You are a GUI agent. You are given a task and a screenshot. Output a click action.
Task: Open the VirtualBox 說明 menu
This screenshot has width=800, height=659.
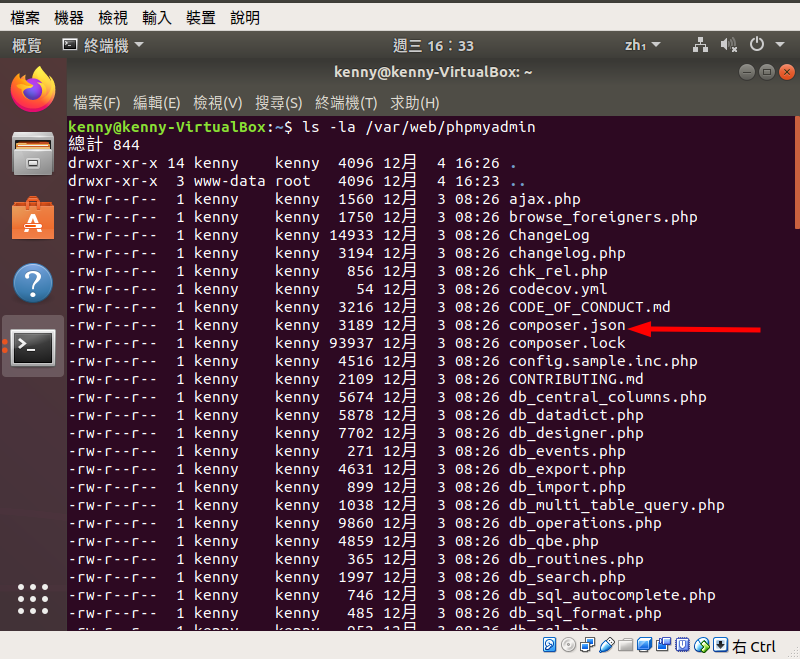click(245, 18)
